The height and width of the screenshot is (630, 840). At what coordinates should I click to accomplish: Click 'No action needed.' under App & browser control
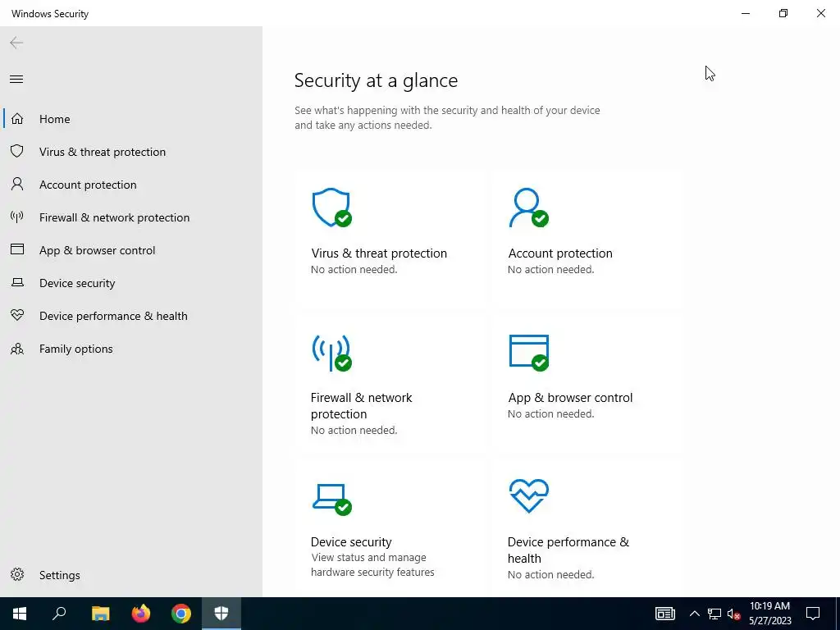[550, 413]
